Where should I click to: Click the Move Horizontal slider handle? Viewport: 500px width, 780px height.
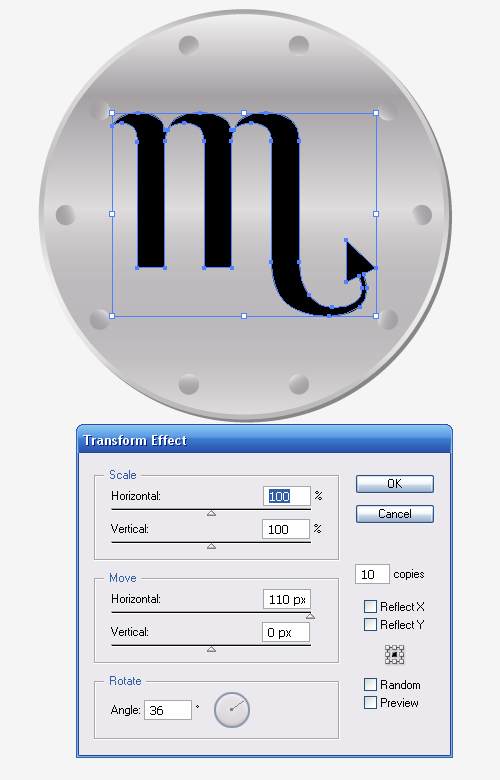(310, 616)
